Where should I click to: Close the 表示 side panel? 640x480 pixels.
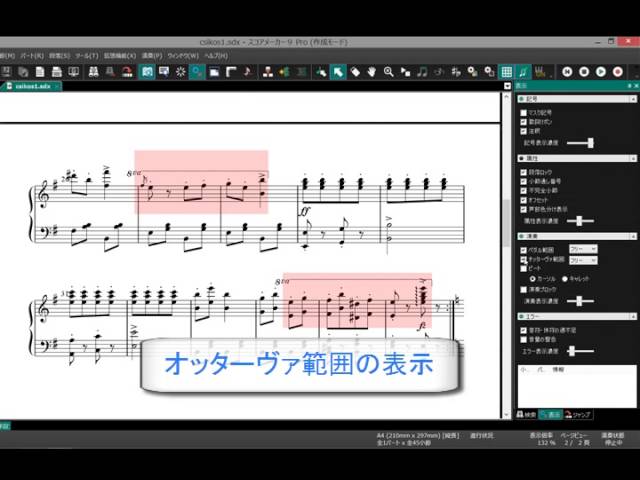coord(636,86)
